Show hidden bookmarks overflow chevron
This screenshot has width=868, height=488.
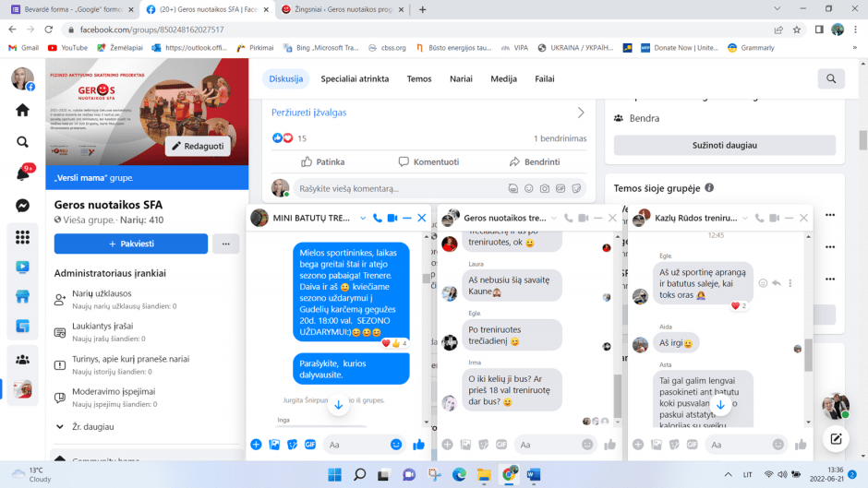(x=855, y=48)
